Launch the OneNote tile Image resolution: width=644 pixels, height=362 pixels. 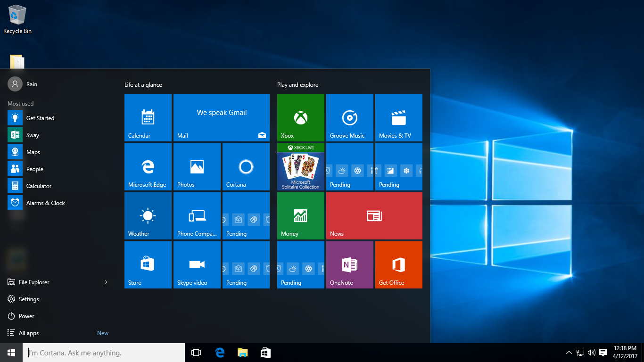pos(350,265)
